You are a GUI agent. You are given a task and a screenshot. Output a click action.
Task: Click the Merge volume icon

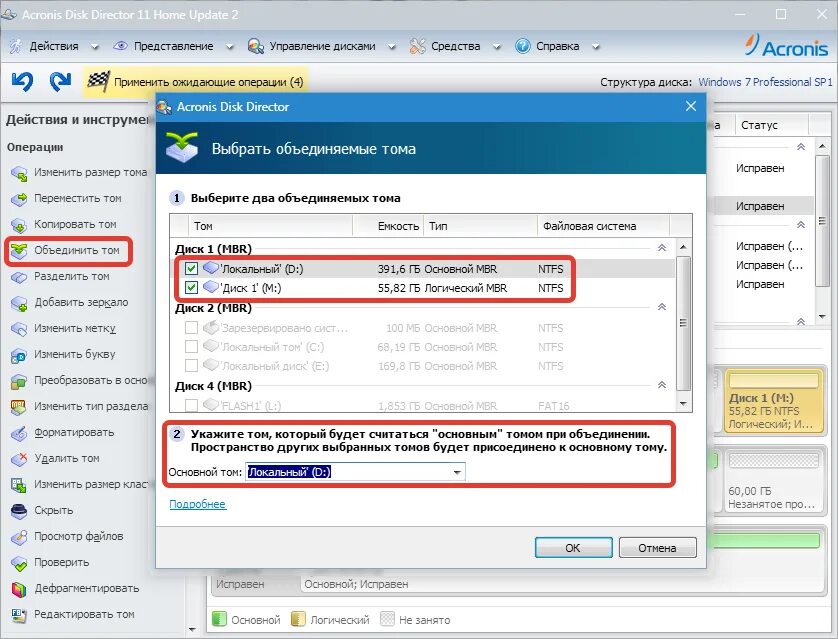tap(19, 251)
